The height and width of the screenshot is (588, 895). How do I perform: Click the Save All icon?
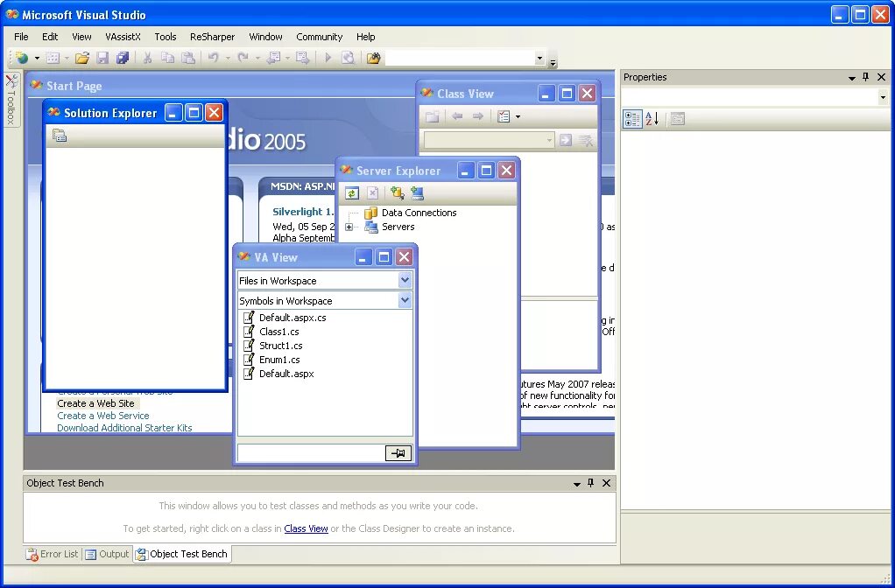tap(123, 58)
